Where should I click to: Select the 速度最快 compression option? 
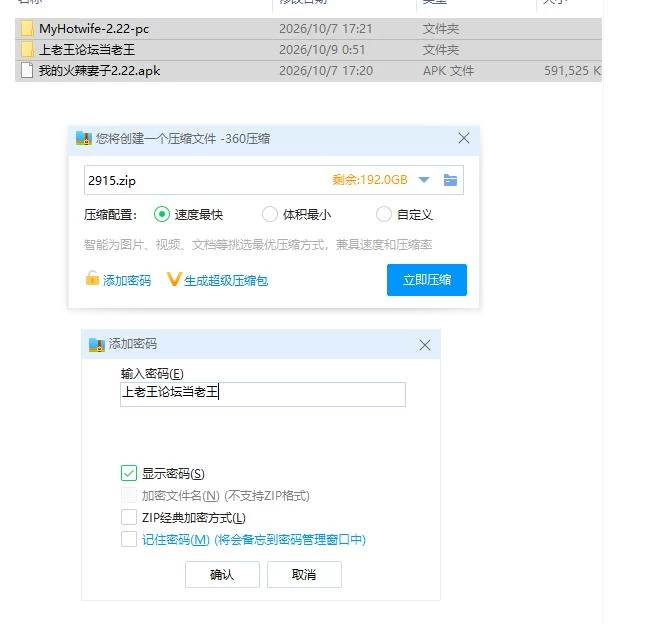(162, 214)
